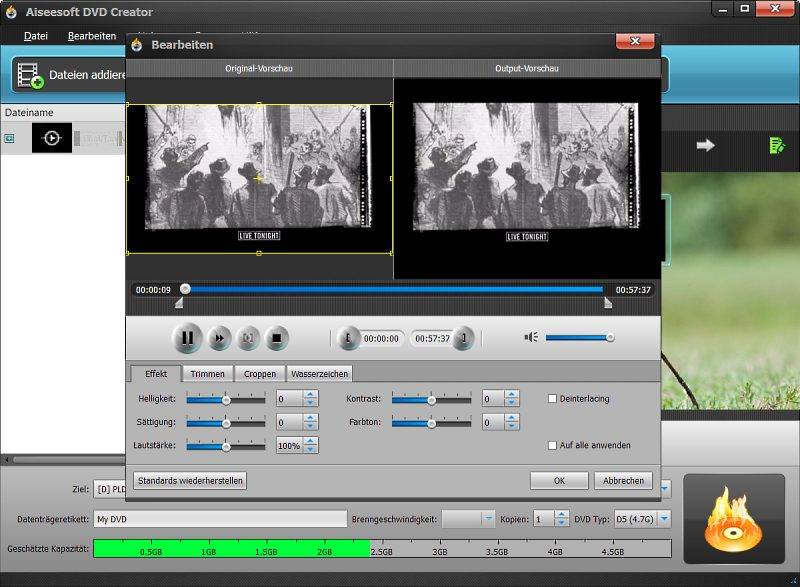800x587 pixels.
Task: Click the video thumbnail in file list
Action: pyautogui.click(x=52, y=138)
